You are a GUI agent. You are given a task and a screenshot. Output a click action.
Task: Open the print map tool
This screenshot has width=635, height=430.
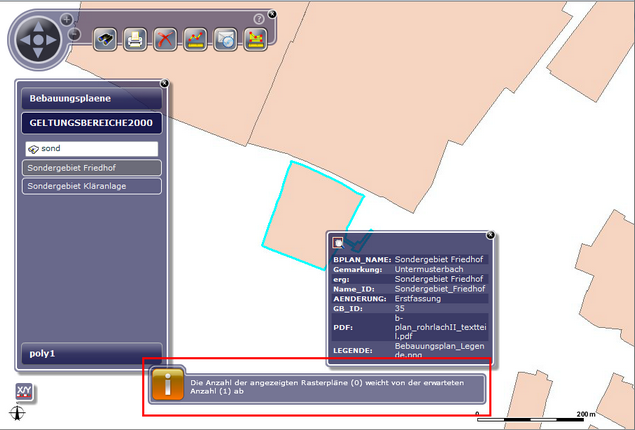tap(135, 39)
